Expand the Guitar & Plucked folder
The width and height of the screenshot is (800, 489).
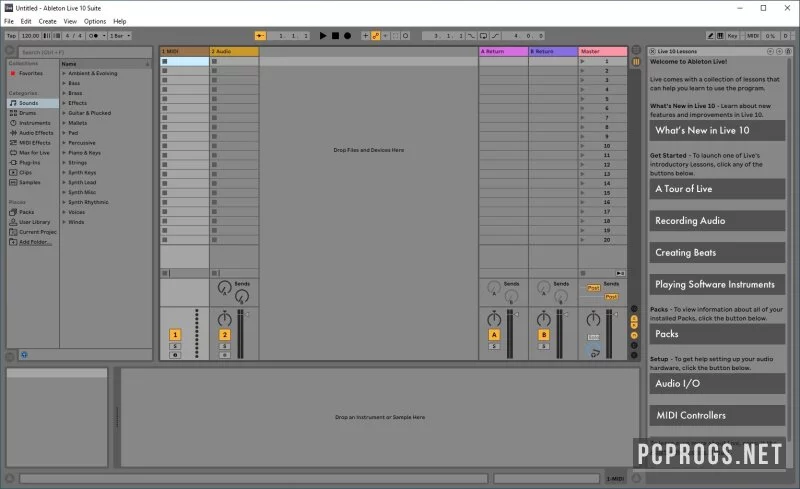(x=64, y=113)
